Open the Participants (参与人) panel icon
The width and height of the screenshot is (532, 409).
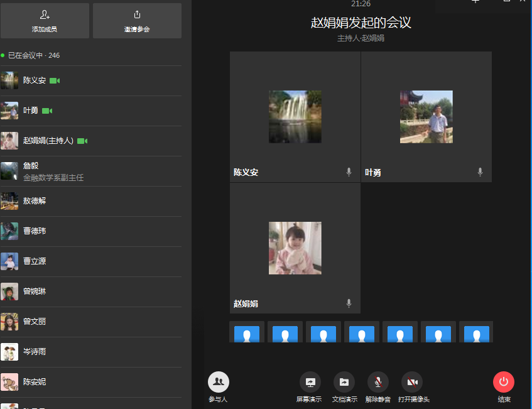click(x=219, y=382)
